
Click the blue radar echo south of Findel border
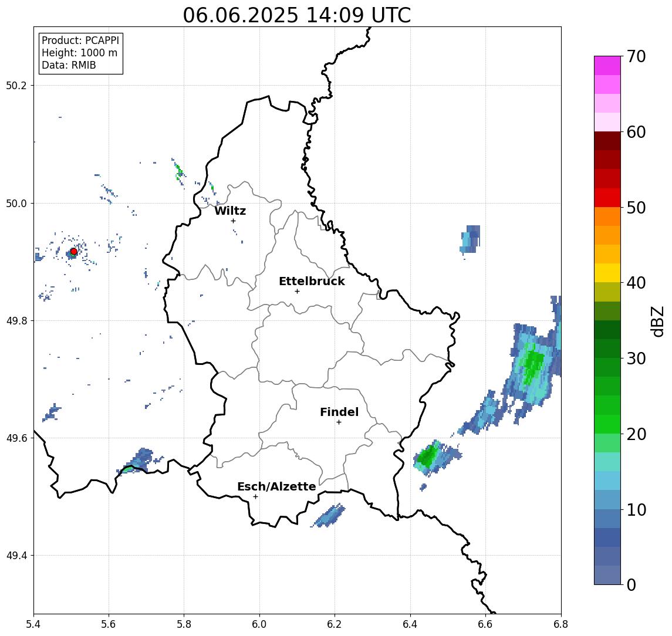click(329, 516)
